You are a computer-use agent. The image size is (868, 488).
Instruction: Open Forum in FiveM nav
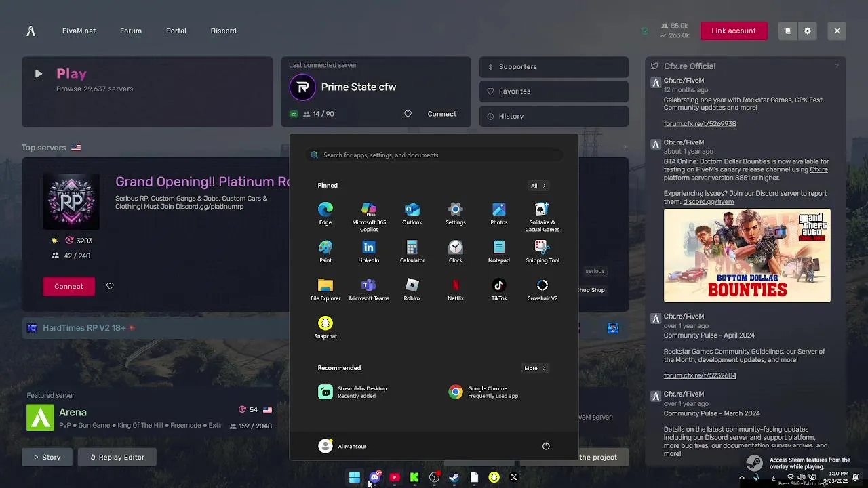(x=131, y=30)
